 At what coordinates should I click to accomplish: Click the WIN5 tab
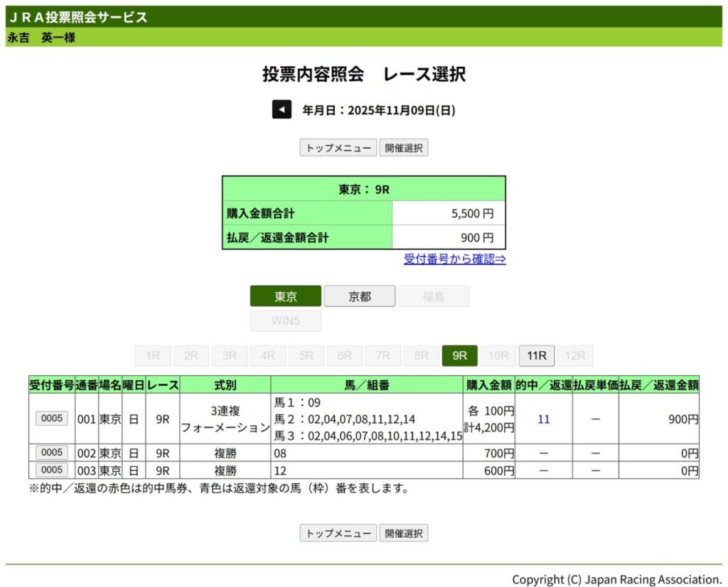tap(286, 321)
